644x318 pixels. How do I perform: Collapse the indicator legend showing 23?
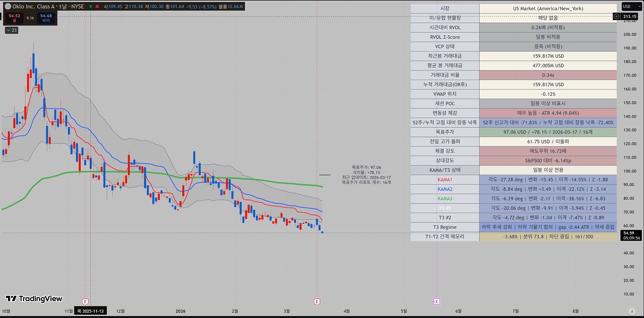12,30
